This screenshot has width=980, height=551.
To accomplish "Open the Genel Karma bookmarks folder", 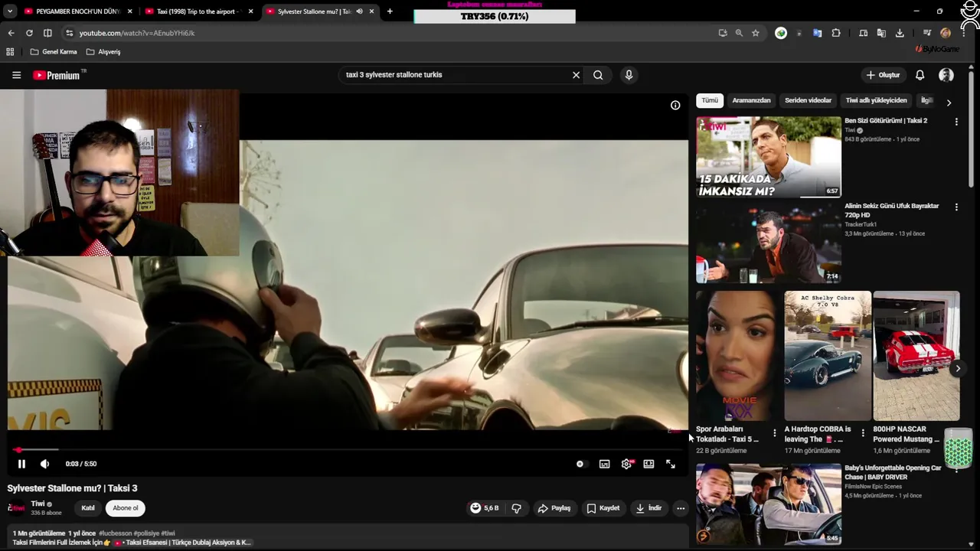I will tap(54, 52).
